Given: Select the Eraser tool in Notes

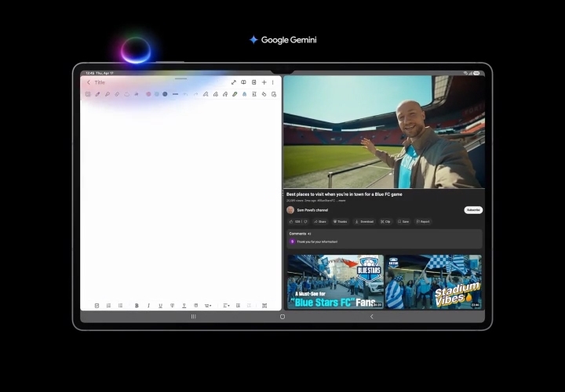Looking at the screenshot, I should point(117,94).
